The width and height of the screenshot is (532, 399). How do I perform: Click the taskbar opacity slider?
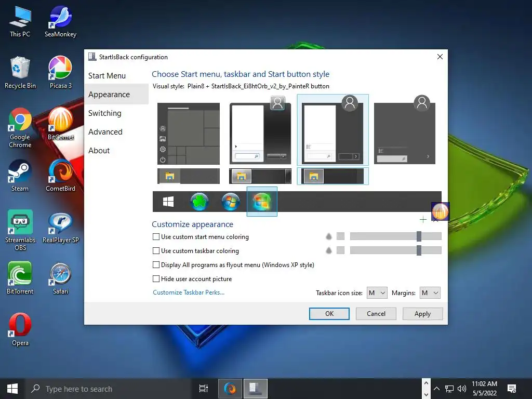coord(395,250)
